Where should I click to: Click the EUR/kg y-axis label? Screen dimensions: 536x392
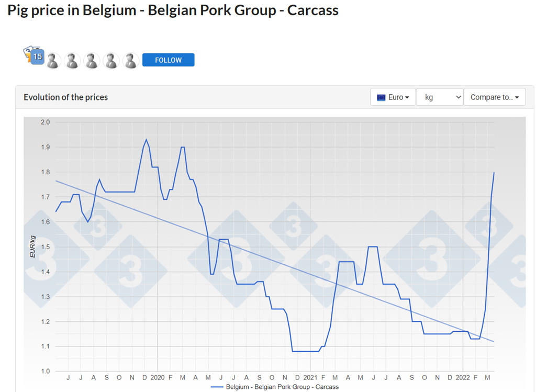(x=33, y=247)
